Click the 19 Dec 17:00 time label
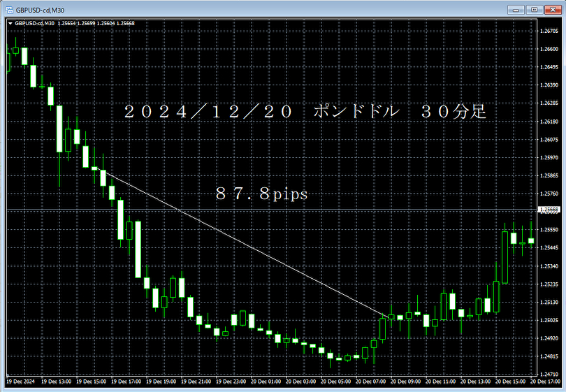 (x=126, y=382)
